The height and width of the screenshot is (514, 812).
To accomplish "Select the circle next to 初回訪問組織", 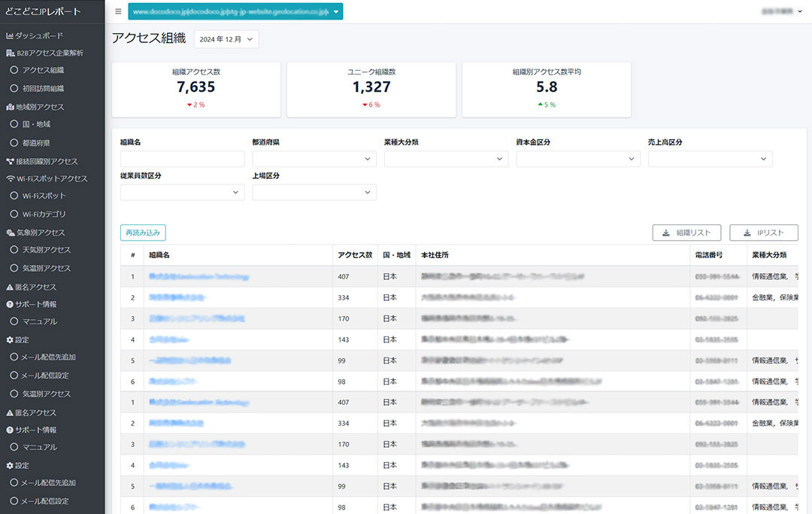I will pos(14,89).
